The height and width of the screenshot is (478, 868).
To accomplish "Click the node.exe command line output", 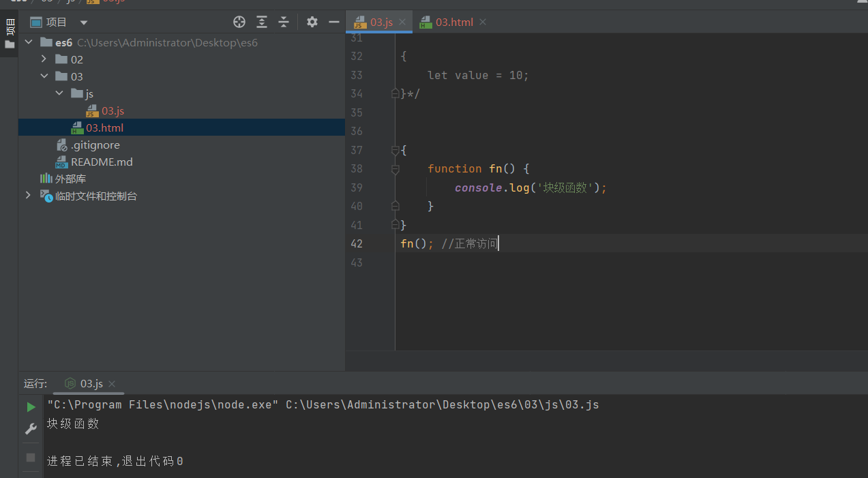I will [x=323, y=404].
